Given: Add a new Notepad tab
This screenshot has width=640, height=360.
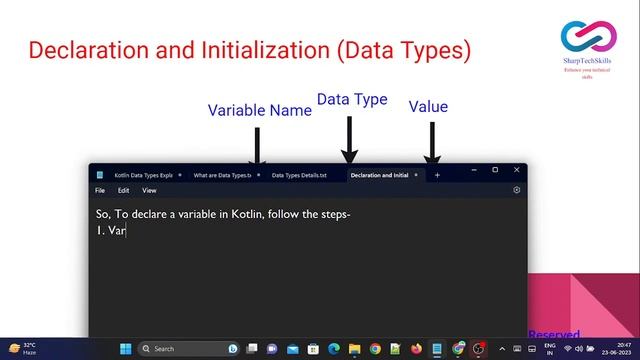Looking at the screenshot, I should click(x=437, y=175).
